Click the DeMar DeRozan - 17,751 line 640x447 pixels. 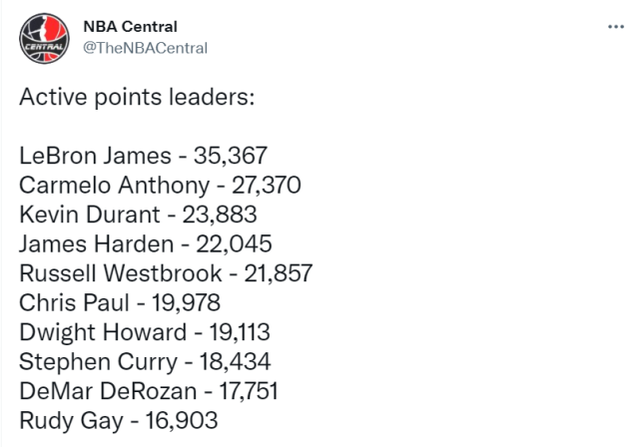(144, 391)
